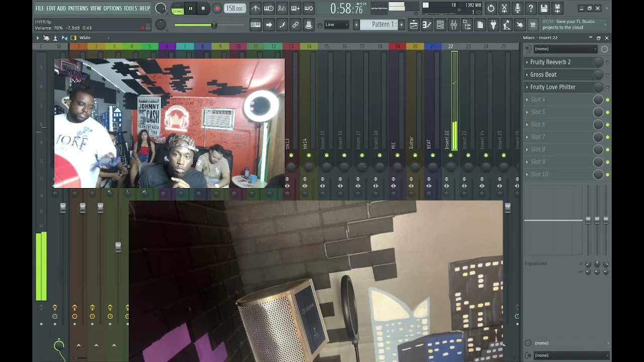This screenshot has height=362, width=644.
Task: Enable typing keyboard to piano icon
Action: pos(256,25)
